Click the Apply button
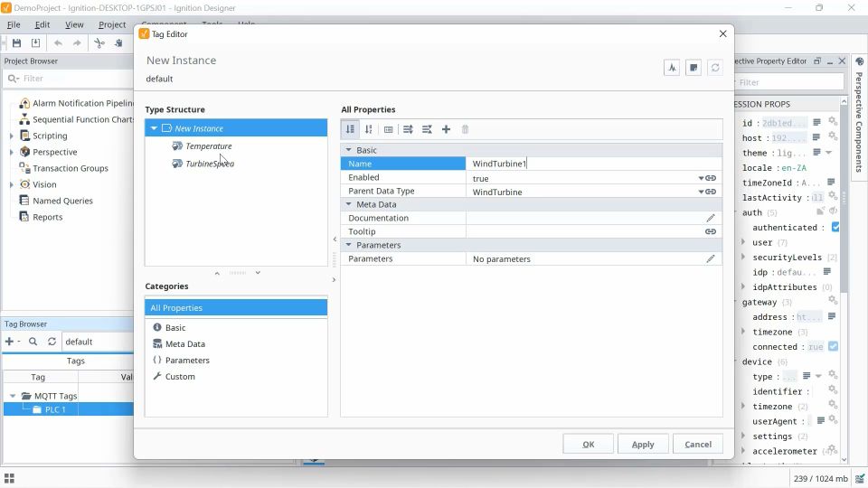The image size is (868, 488). click(643, 444)
